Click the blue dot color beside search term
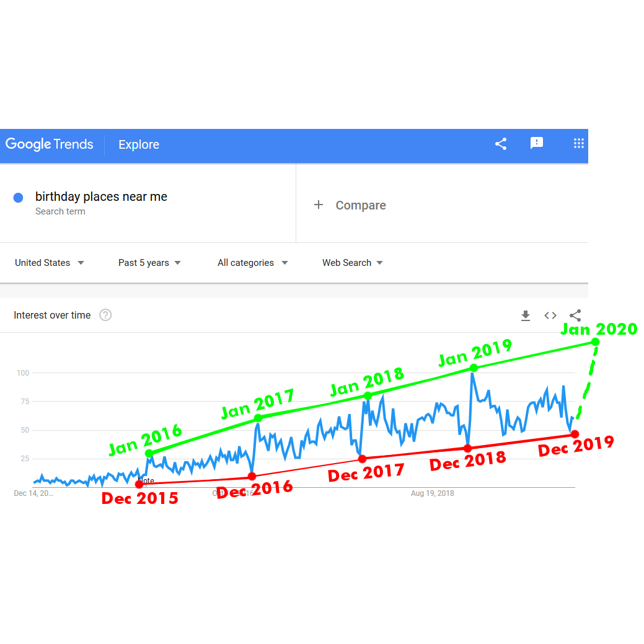This screenshot has height=644, width=644. 18,198
